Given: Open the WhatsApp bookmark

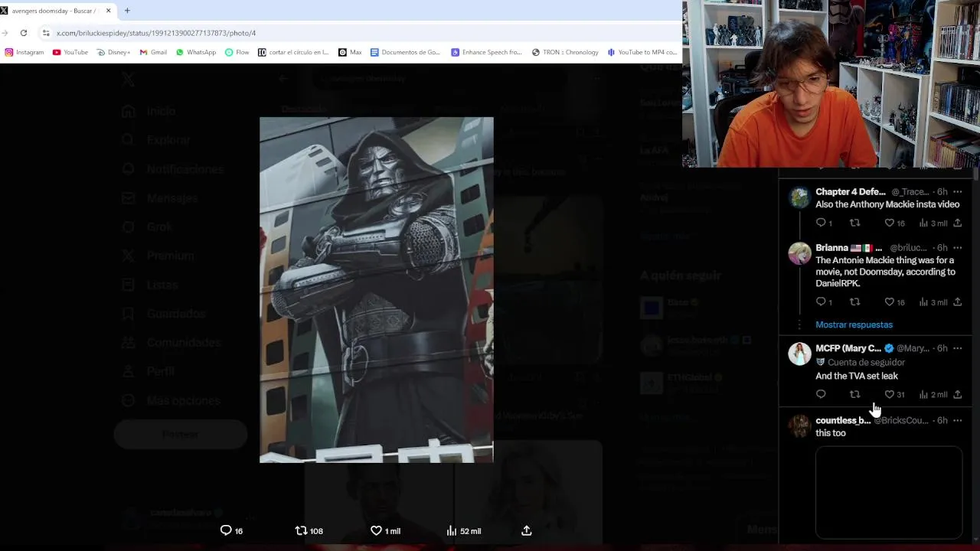Looking at the screenshot, I should (x=196, y=52).
